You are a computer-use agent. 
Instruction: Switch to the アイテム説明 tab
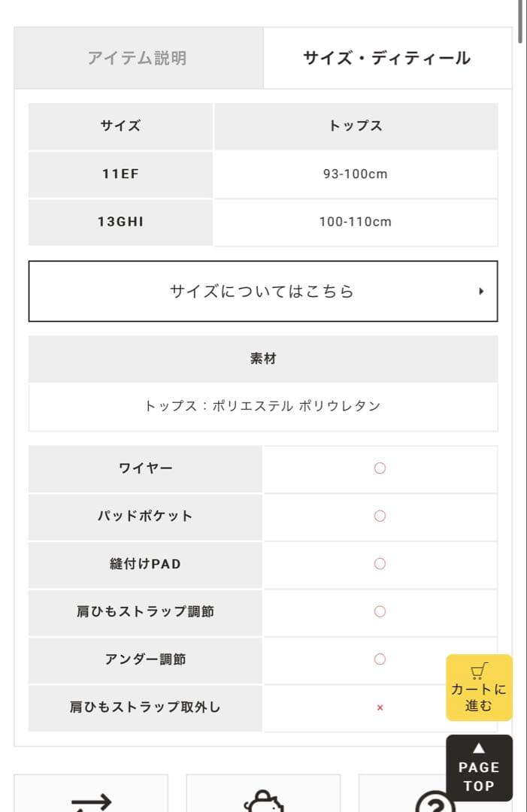(137, 58)
